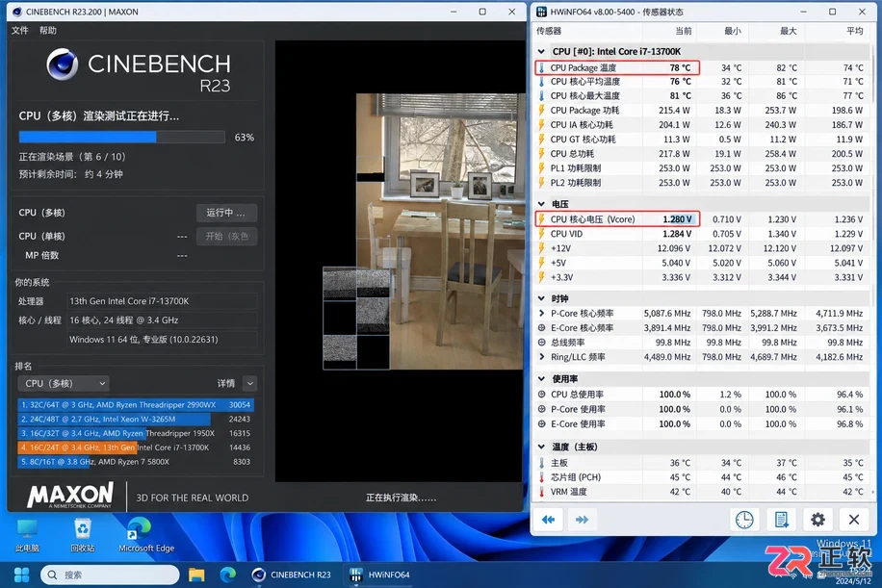The width and height of the screenshot is (882, 588).
Task: Open the 帮助 menu in Cinebench
Action: click(48, 31)
